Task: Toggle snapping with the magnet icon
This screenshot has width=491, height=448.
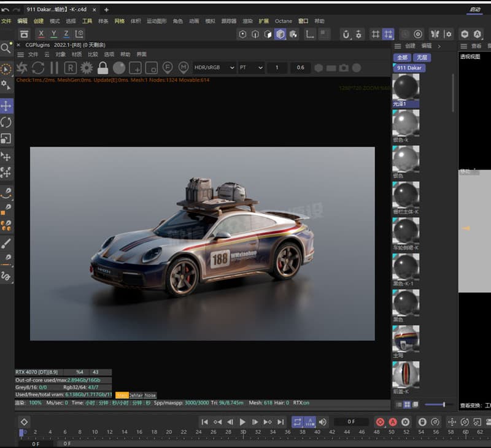Action: pyautogui.click(x=346, y=34)
